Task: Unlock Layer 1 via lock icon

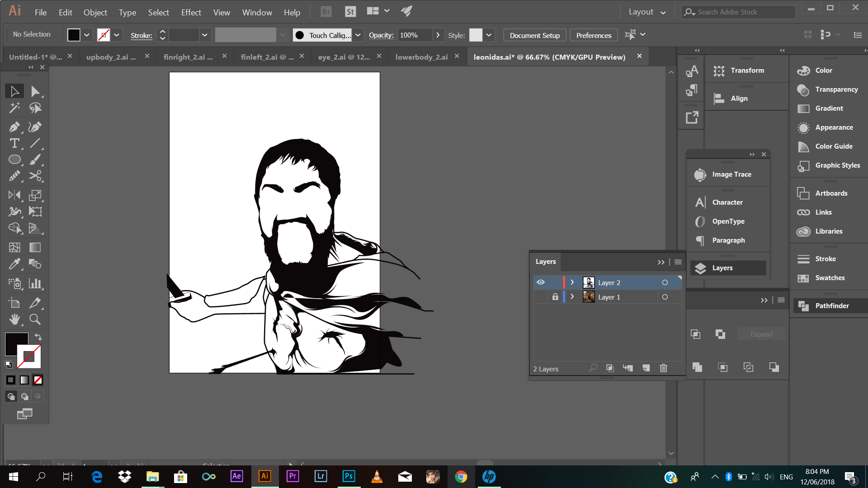Action: (555, 297)
